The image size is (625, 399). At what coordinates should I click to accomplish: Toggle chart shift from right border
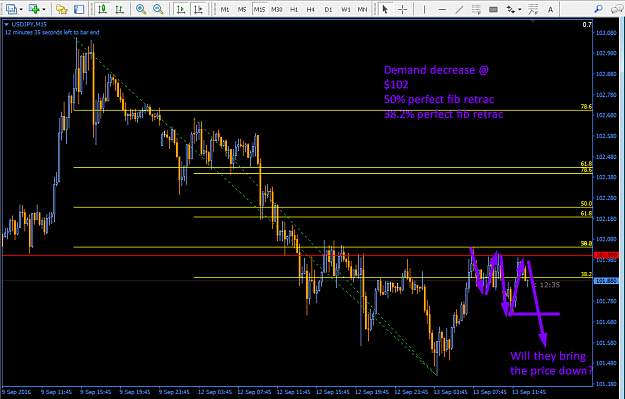coord(198,9)
